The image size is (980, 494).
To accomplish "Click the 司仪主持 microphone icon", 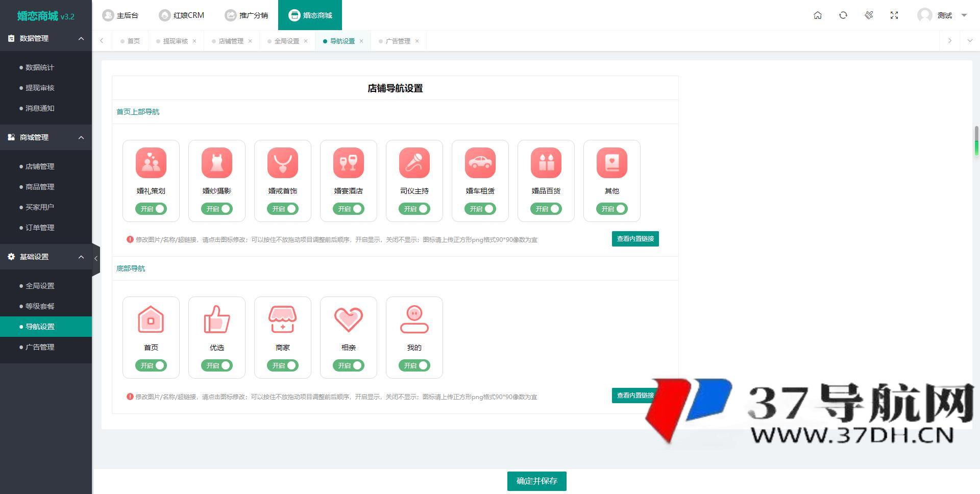I will tap(414, 162).
